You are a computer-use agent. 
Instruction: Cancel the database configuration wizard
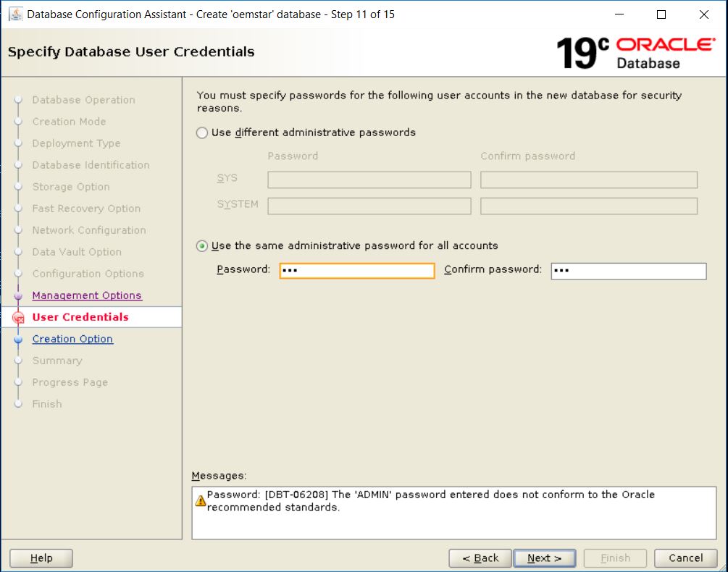pos(685,558)
